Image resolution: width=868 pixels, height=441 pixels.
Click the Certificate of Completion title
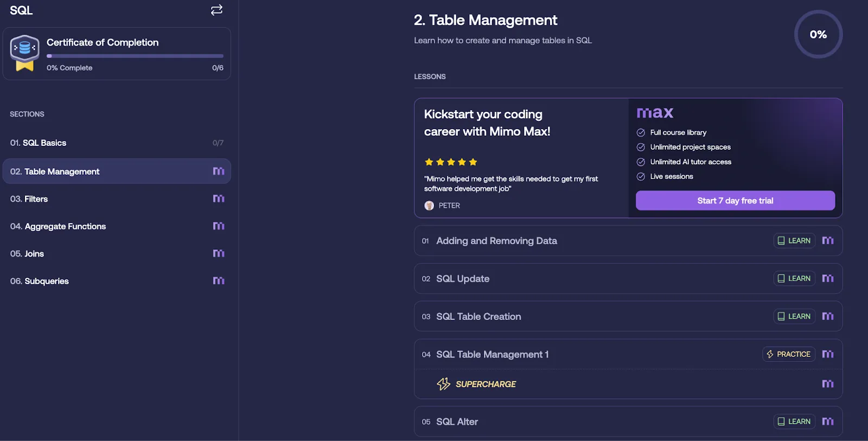103,42
